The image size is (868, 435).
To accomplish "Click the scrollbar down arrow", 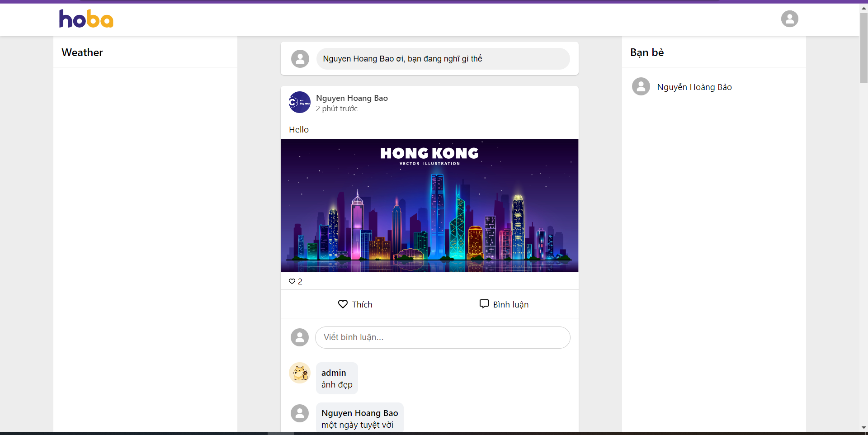I will point(863,427).
